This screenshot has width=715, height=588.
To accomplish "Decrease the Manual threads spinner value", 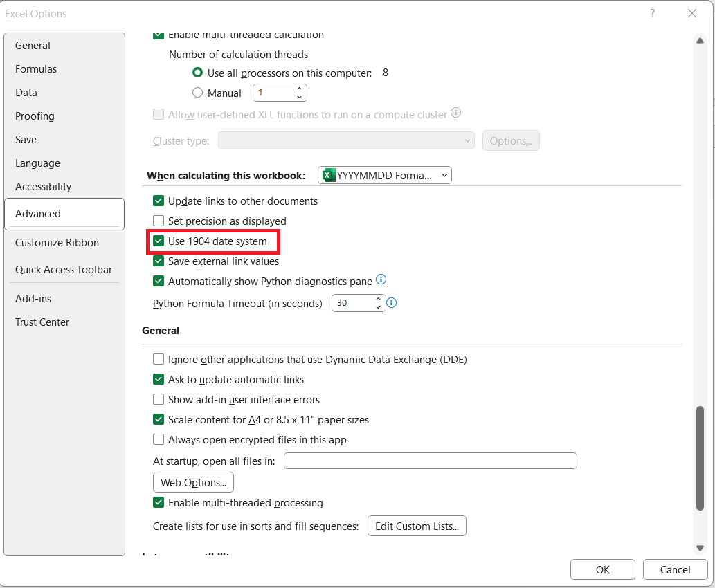I will click(x=299, y=97).
